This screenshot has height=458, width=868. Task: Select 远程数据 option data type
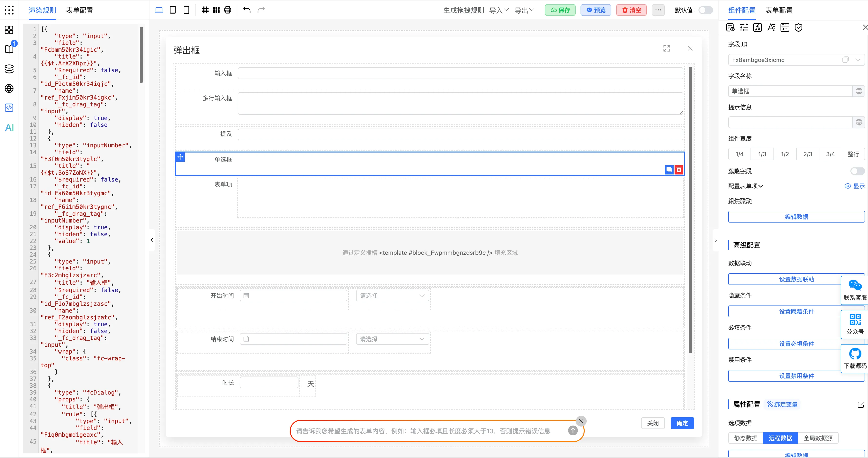click(x=780, y=438)
